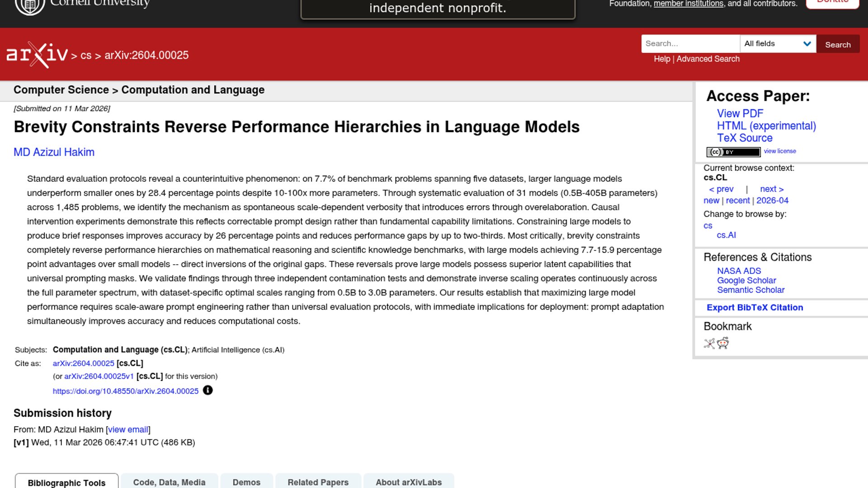
Task: Bookmark on BibSonomy icon
Action: [x=709, y=343]
